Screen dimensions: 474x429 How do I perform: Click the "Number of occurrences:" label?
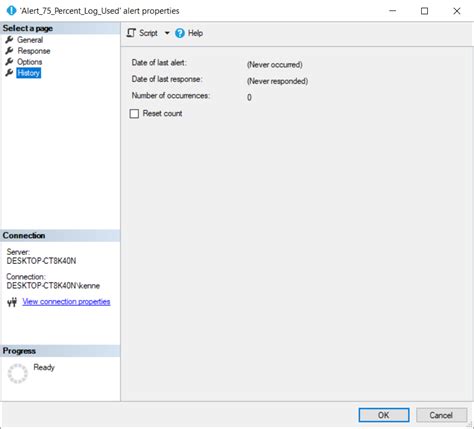tap(171, 96)
